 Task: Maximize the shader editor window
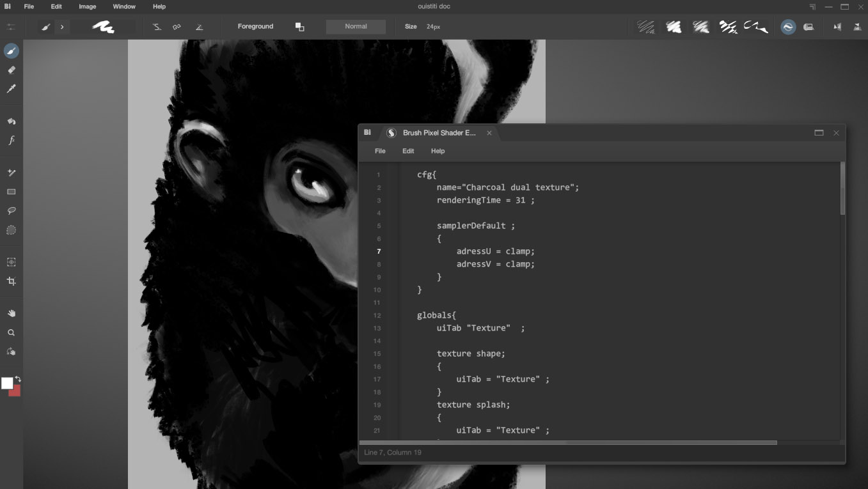coord(819,133)
